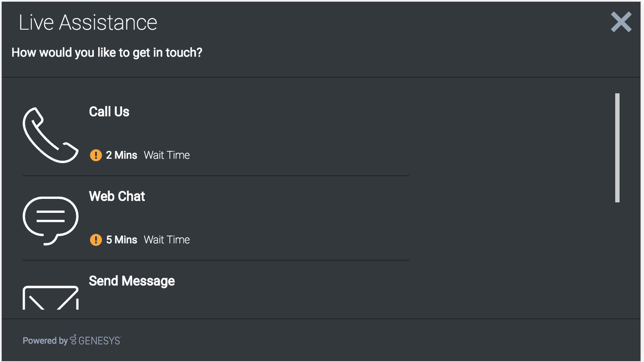
Task: Click the phone handset icon
Action: [50, 135]
